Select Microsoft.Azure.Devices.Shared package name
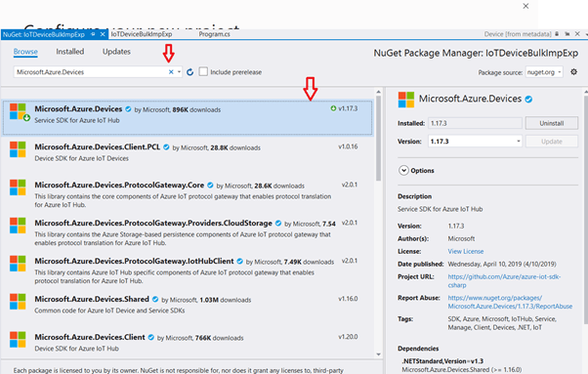Image resolution: width=588 pixels, height=374 pixels. tap(92, 299)
